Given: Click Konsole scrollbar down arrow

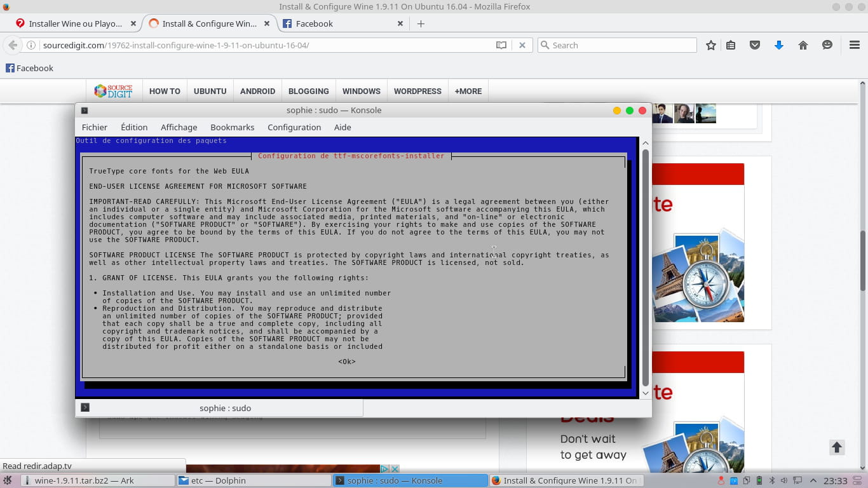Looking at the screenshot, I should tap(646, 393).
